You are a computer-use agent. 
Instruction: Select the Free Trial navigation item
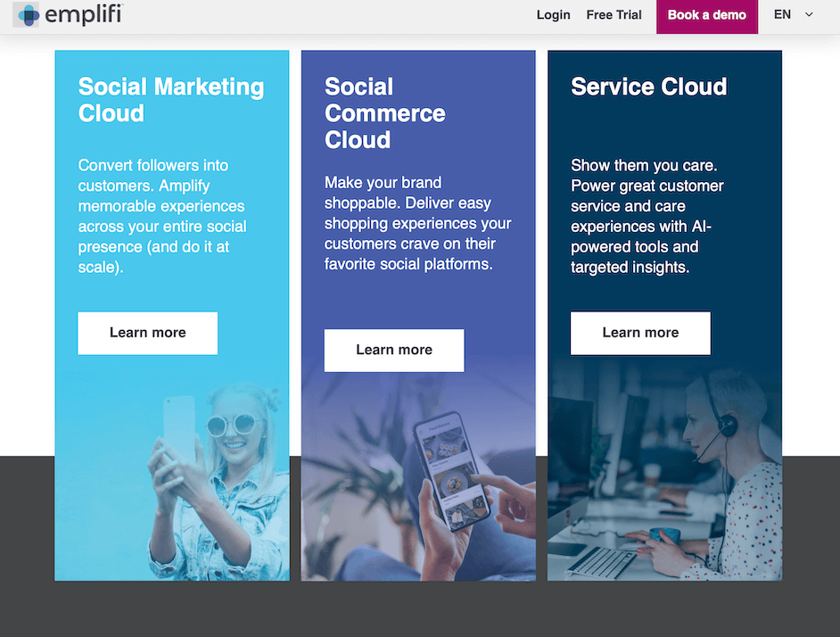(614, 15)
